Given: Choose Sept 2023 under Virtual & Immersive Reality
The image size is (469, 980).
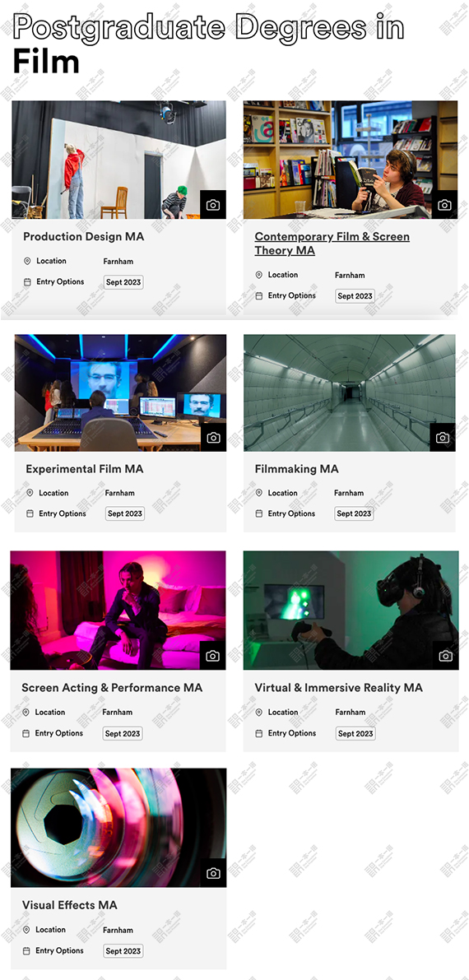Looking at the screenshot, I should click(355, 734).
